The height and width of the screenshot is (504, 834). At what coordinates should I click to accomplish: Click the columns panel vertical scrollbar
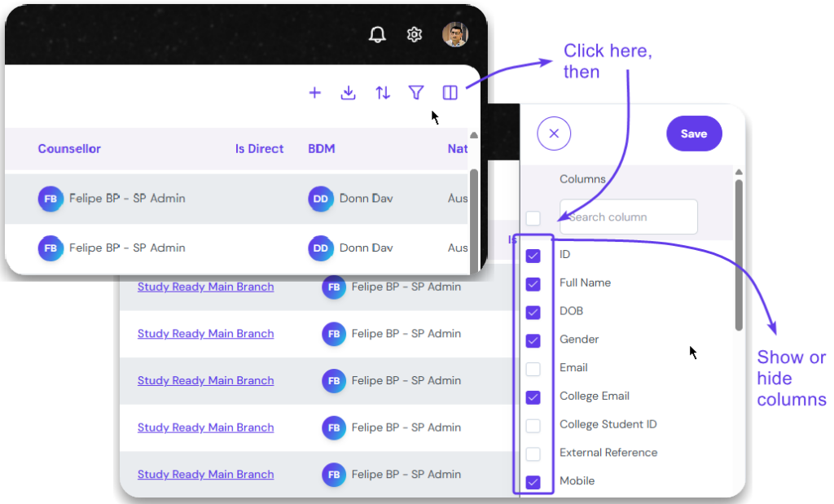pos(739,254)
